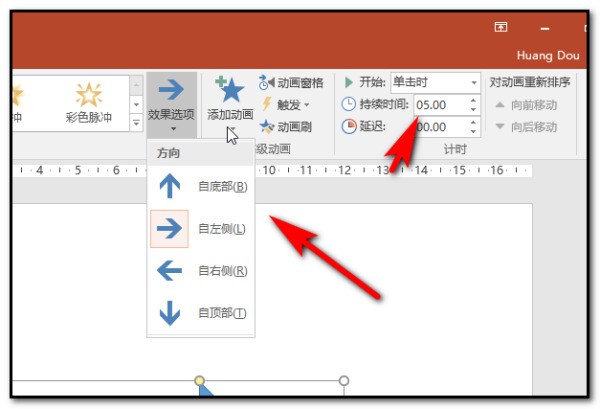This screenshot has height=409, width=600.
Task: Click the white sizing handle on the shape
Action: pyautogui.click(x=344, y=380)
